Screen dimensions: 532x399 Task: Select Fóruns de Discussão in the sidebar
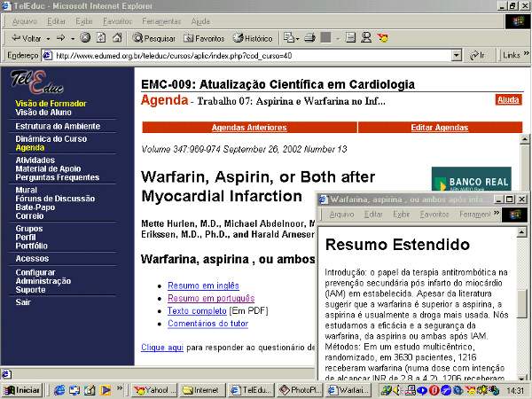(x=55, y=199)
